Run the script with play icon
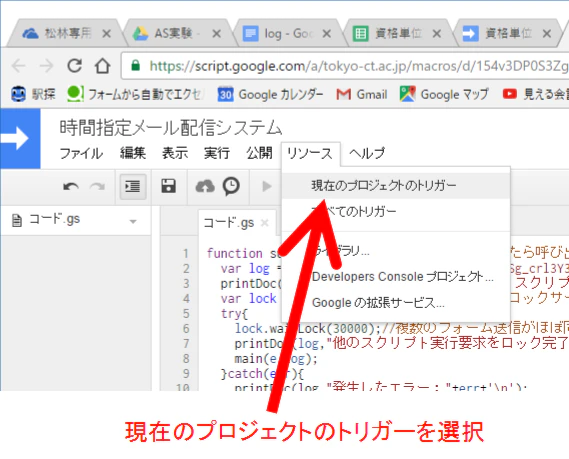This screenshot has height=459, width=569. (x=267, y=186)
